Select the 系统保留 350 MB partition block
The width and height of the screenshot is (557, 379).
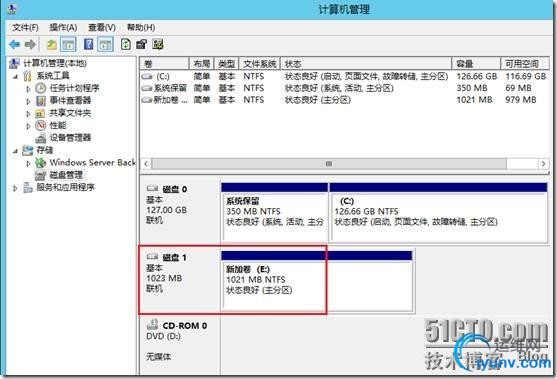click(x=275, y=212)
